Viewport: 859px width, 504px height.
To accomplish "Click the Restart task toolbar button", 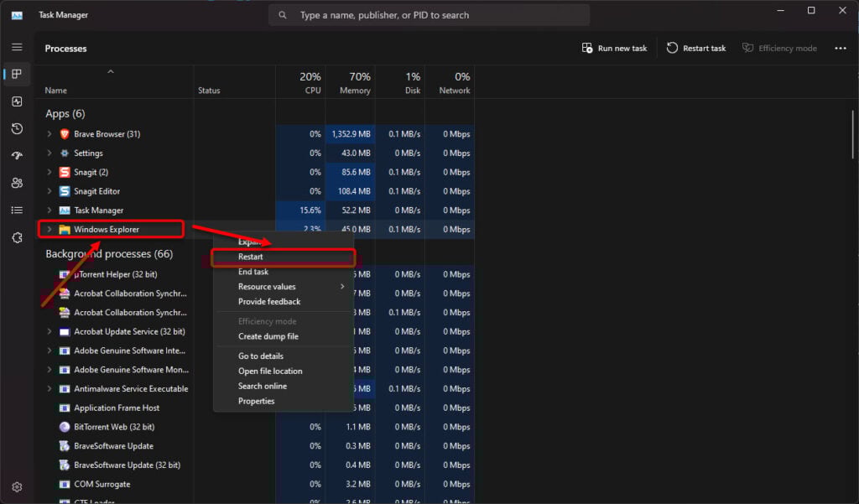I will 696,48.
